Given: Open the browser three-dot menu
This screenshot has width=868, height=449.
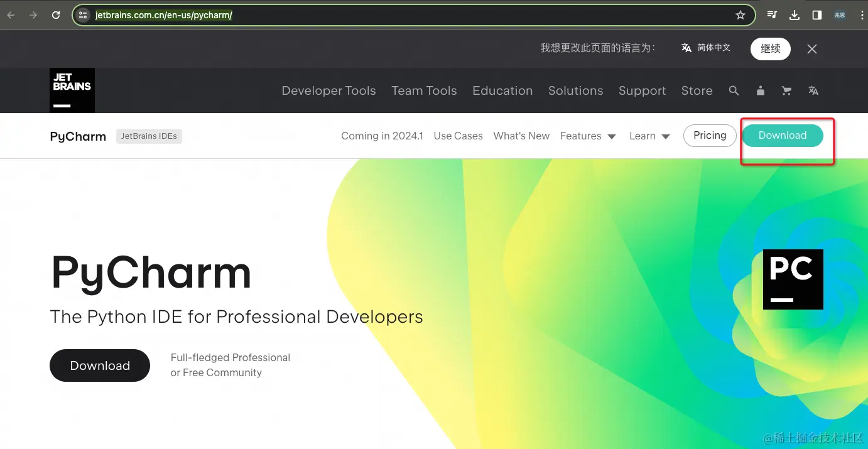Looking at the screenshot, I should tap(862, 15).
